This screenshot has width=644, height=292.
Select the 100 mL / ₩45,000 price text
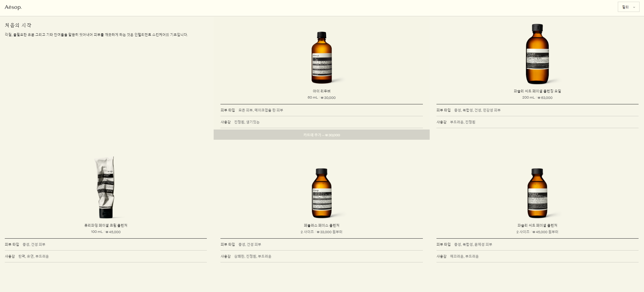(106, 232)
